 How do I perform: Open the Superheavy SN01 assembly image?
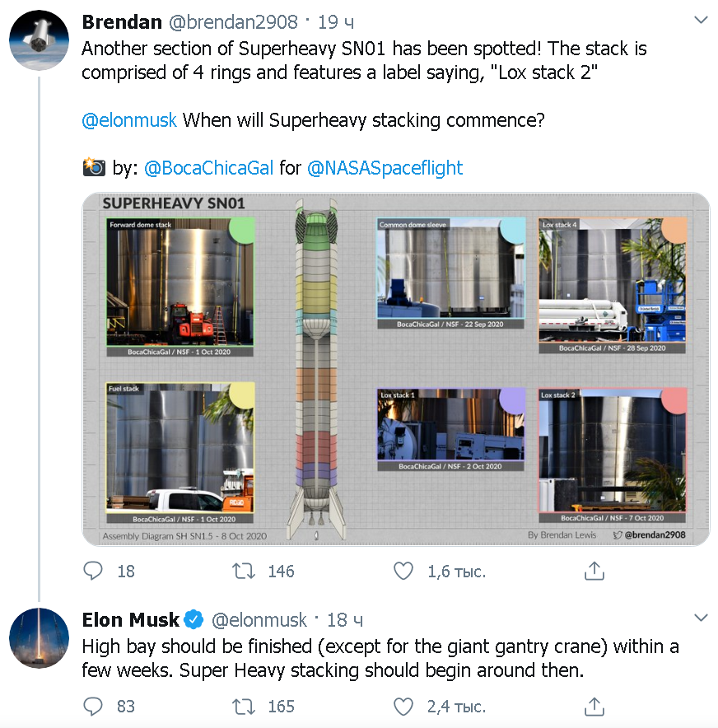coord(396,369)
